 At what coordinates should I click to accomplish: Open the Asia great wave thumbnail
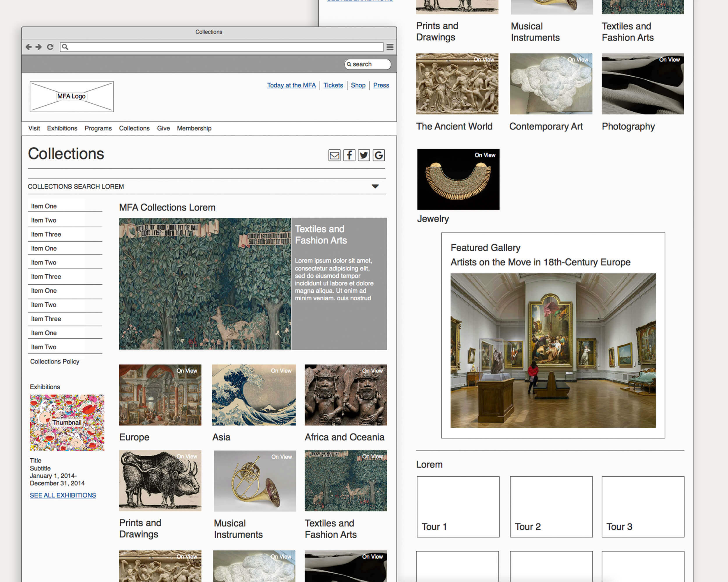254,395
